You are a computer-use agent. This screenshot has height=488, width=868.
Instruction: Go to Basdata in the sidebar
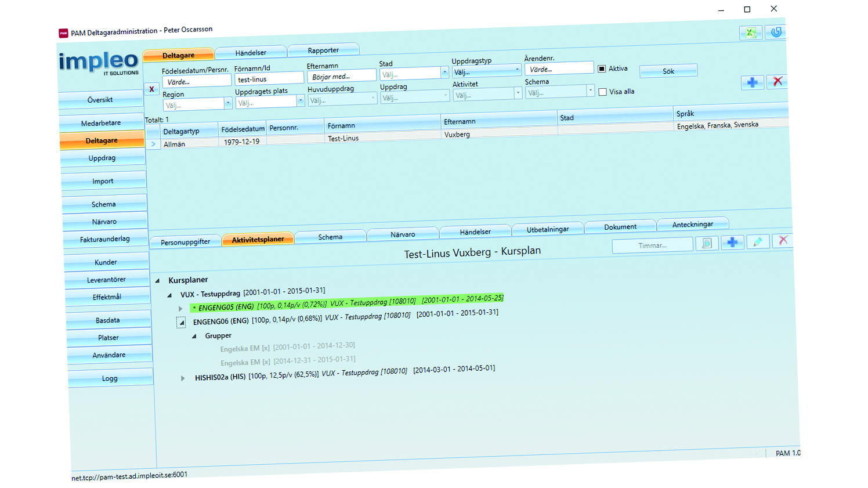(x=107, y=320)
